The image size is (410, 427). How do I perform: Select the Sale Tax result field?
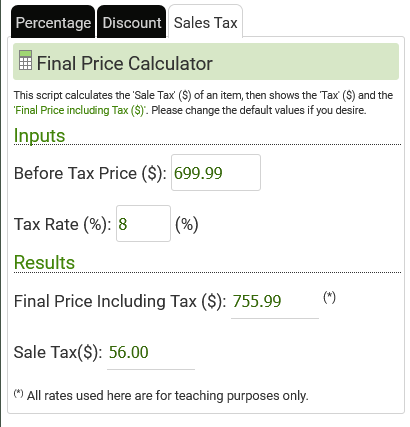[151, 353]
